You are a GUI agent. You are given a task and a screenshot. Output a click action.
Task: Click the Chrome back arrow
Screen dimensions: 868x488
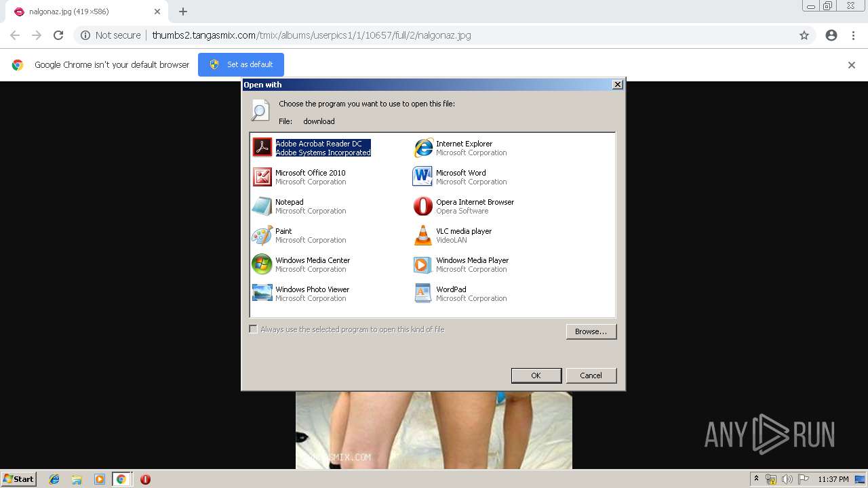click(15, 35)
